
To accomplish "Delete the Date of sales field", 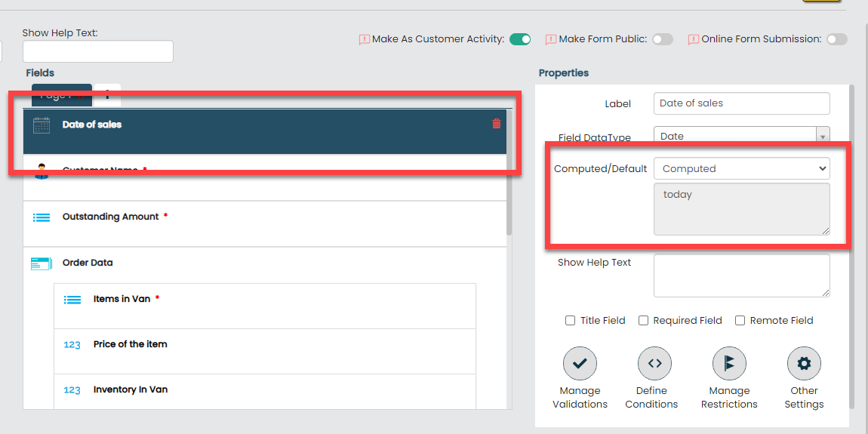I will click(496, 124).
